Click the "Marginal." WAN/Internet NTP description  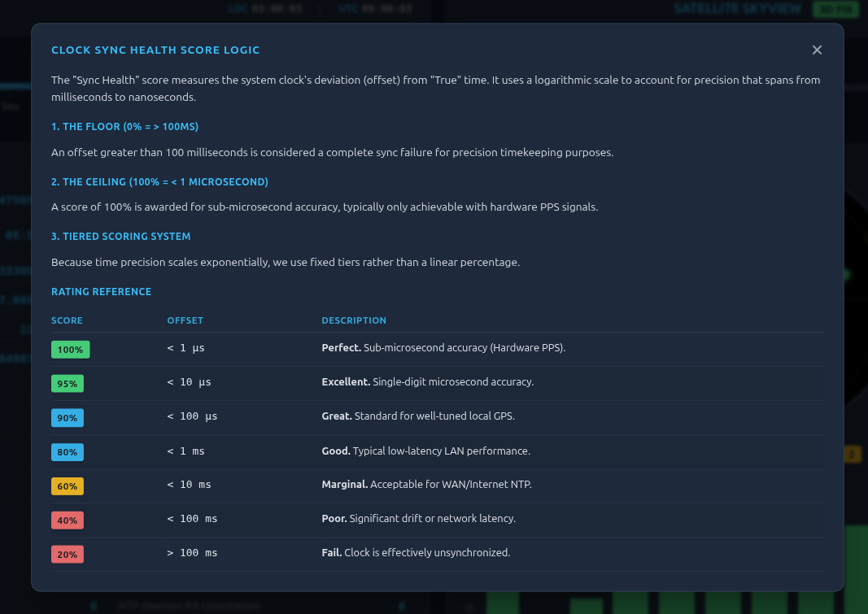tap(425, 485)
